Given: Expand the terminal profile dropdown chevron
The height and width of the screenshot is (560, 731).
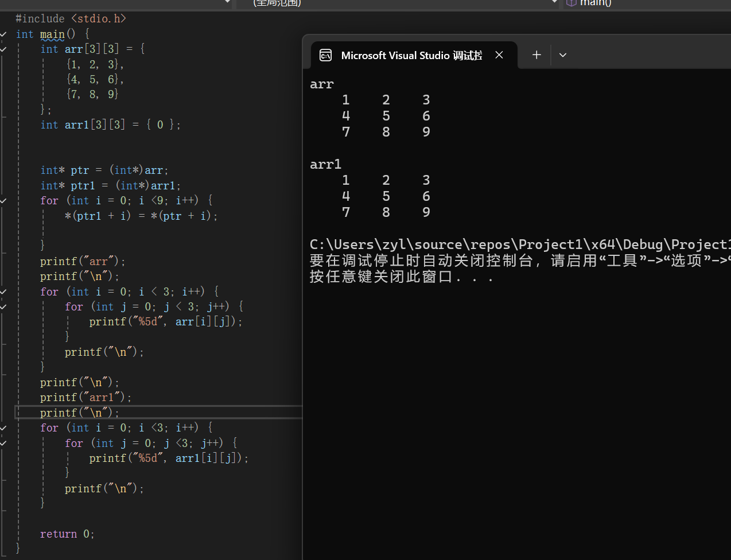Looking at the screenshot, I should click(x=563, y=55).
